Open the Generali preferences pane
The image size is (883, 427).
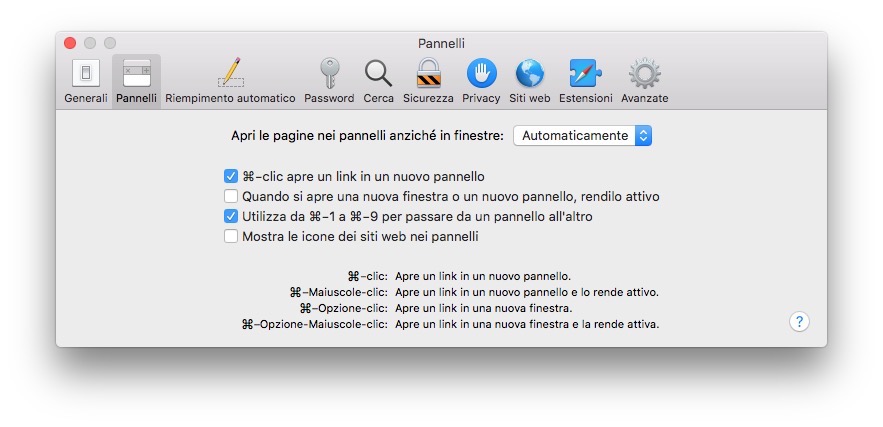(x=86, y=81)
